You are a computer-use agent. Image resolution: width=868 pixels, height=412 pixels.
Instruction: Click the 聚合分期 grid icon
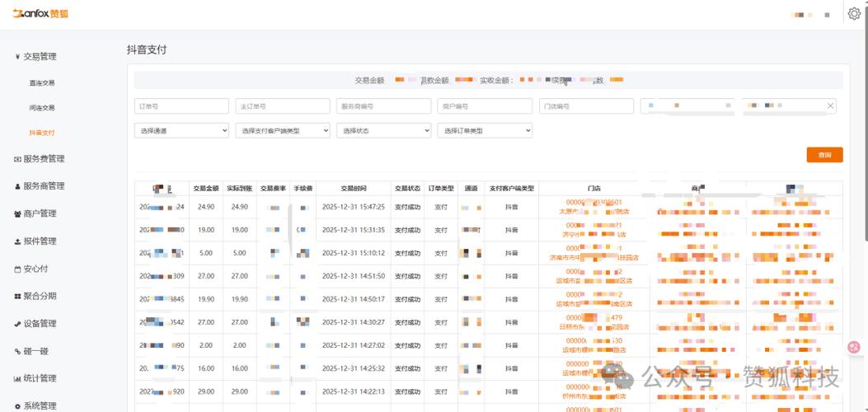pos(17,297)
